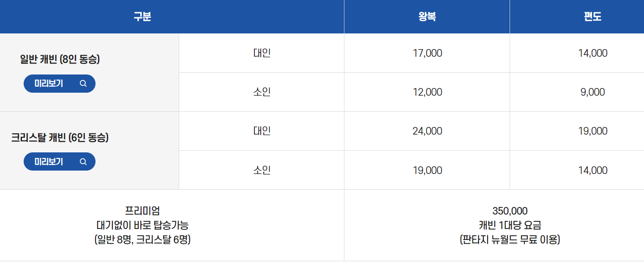Select the 왕복 column header

(426, 16)
